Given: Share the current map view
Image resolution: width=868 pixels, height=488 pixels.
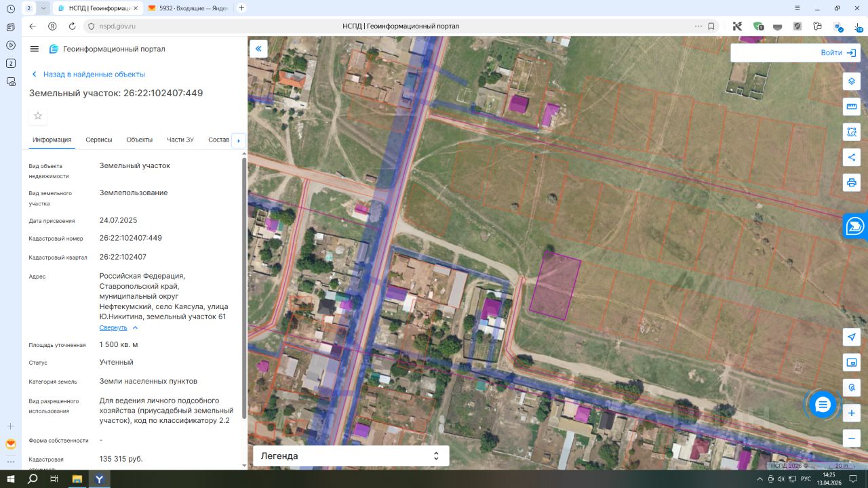Looking at the screenshot, I should click(852, 157).
